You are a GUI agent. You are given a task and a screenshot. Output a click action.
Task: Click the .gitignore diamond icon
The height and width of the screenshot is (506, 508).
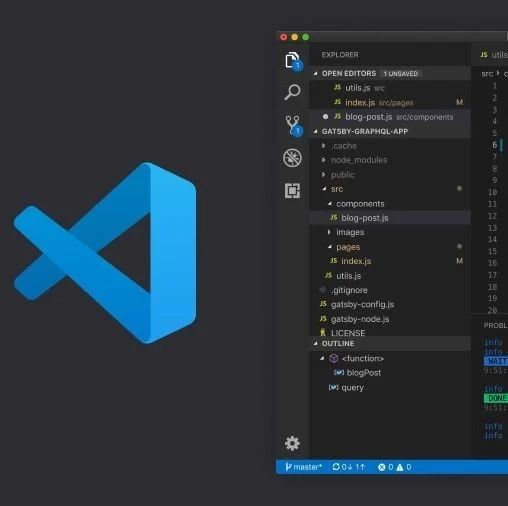coord(323,290)
